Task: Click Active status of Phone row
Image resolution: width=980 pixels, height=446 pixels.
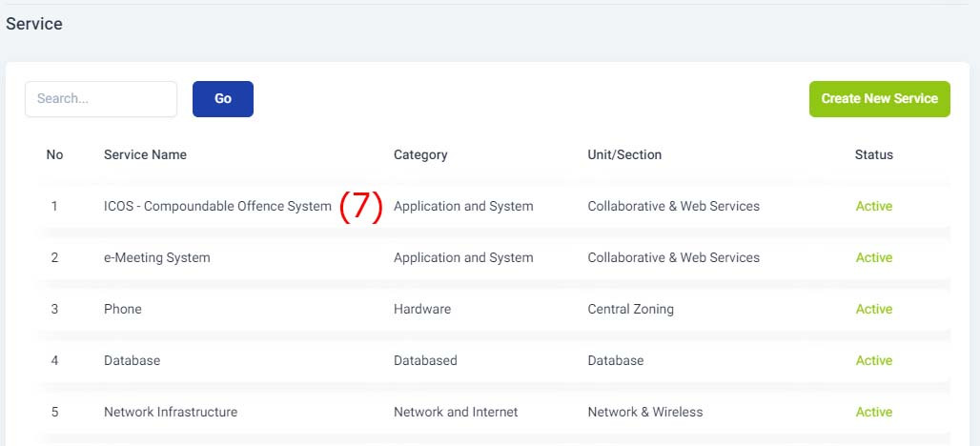Action: tap(874, 309)
